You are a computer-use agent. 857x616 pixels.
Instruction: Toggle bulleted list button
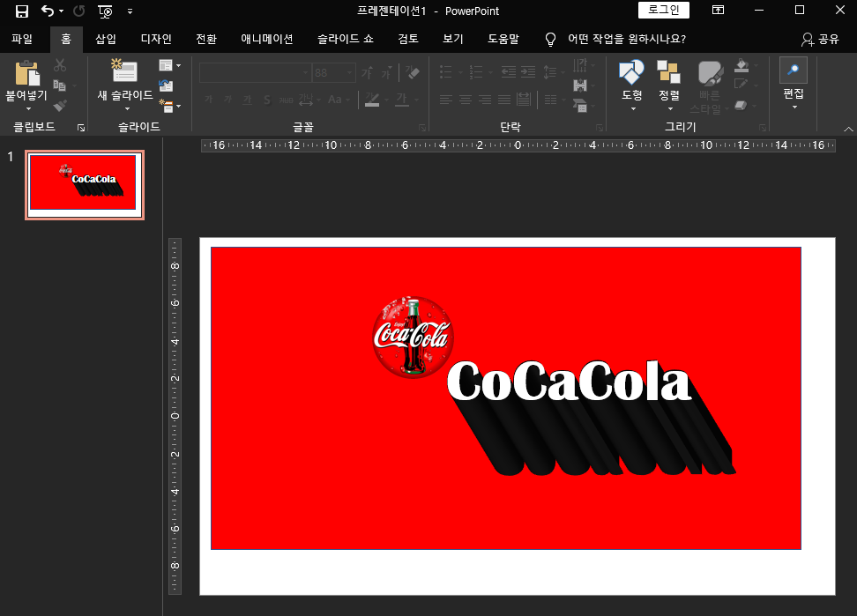[x=446, y=72]
